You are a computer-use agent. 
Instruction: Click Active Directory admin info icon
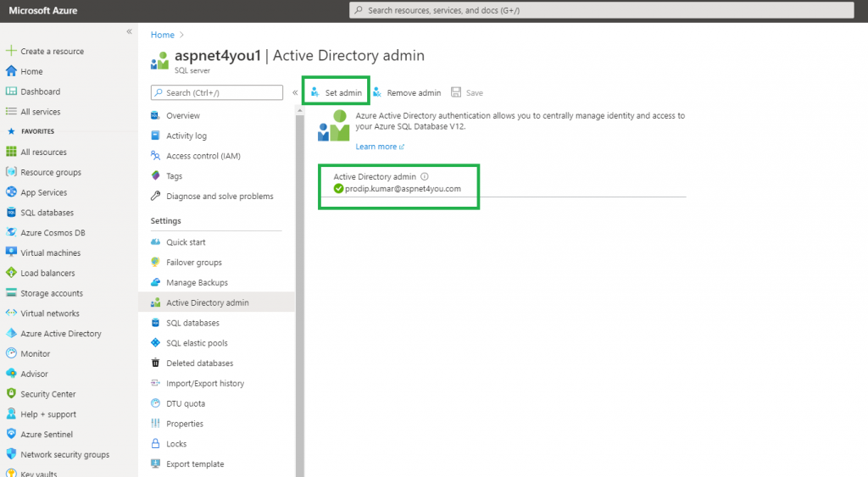point(425,176)
